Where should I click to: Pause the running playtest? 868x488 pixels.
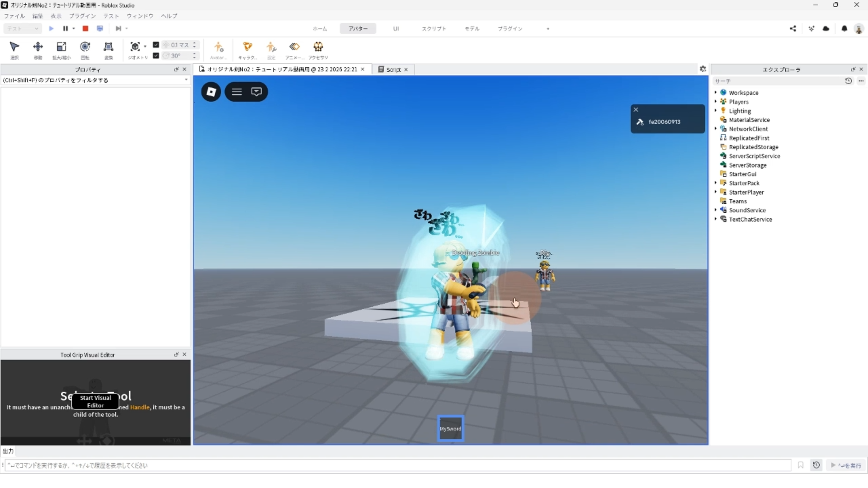(65, 28)
